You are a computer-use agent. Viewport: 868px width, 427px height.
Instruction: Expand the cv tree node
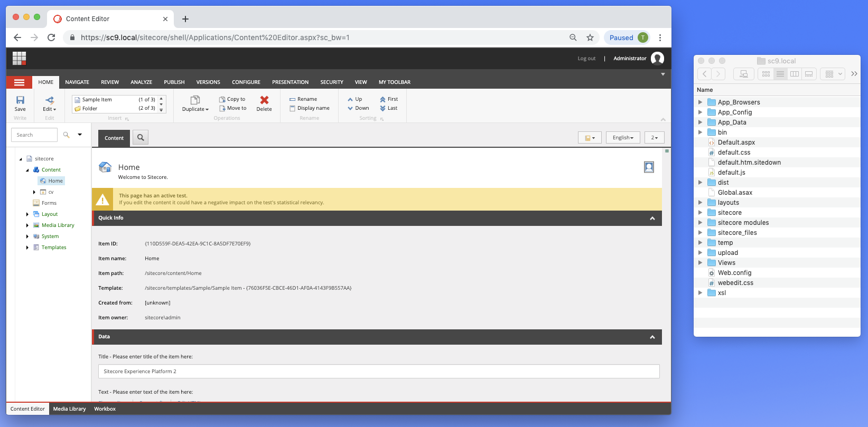pyautogui.click(x=34, y=192)
